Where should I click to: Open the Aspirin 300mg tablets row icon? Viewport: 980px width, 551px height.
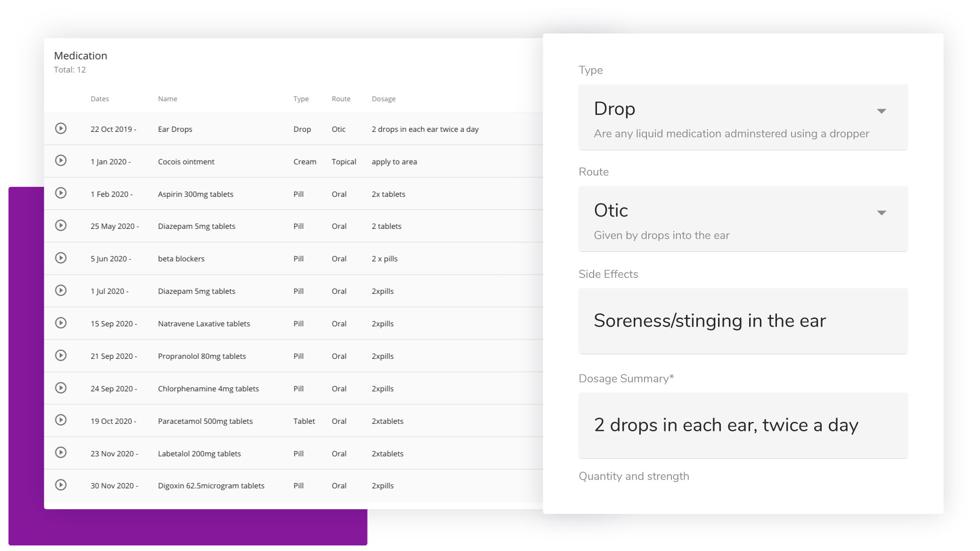pos(61,193)
